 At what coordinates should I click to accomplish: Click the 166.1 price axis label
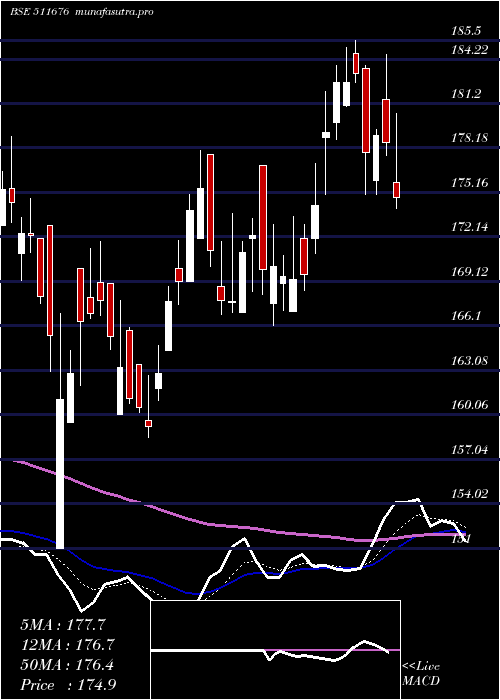tap(466, 316)
